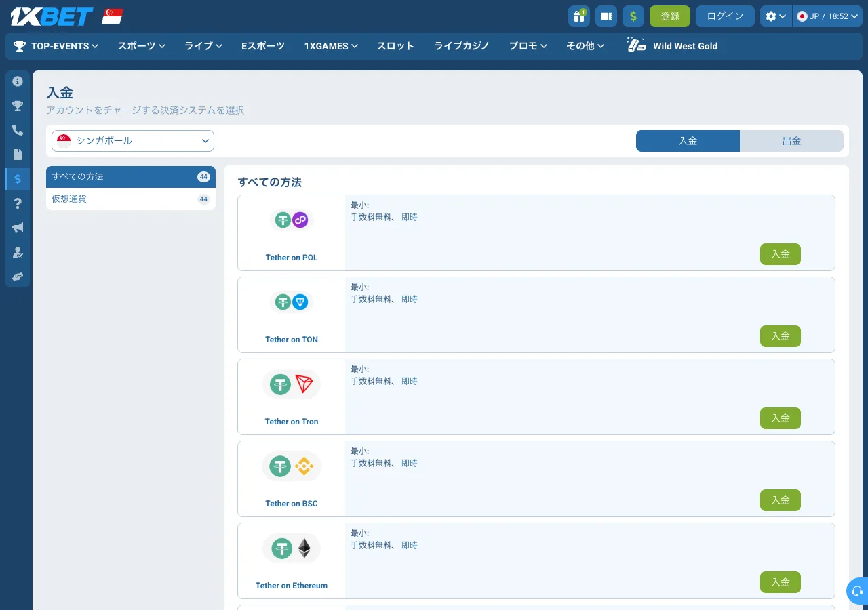The image size is (868, 610).
Task: Switch to the 出金 withdrawal tab
Action: [x=791, y=141]
